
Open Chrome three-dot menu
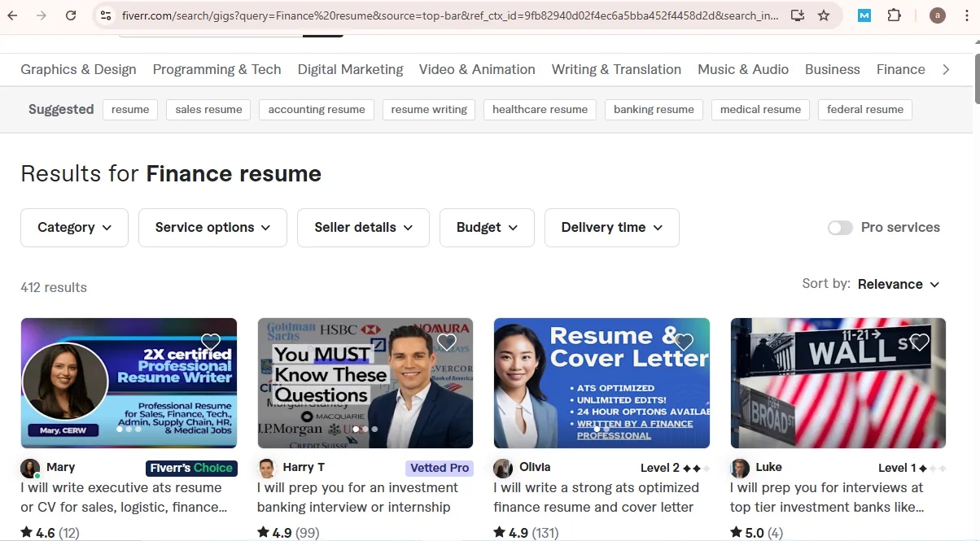[x=966, y=15]
